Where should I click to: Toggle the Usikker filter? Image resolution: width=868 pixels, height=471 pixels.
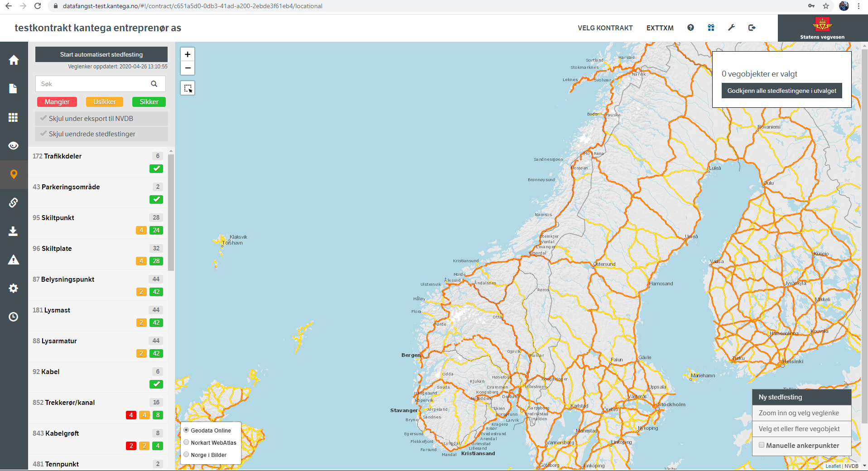(105, 102)
